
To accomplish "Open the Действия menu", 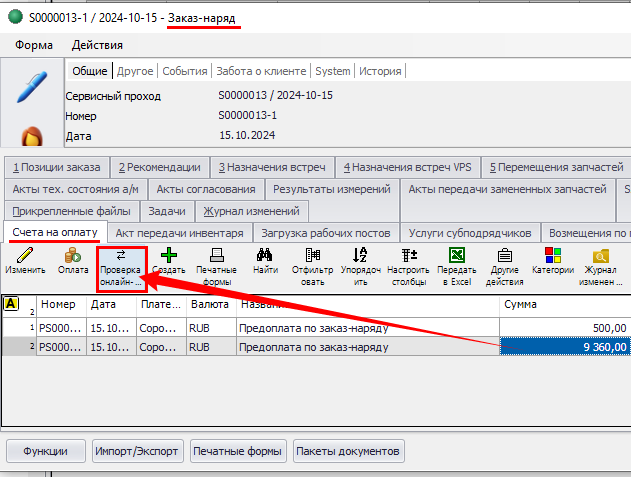I will (x=97, y=45).
